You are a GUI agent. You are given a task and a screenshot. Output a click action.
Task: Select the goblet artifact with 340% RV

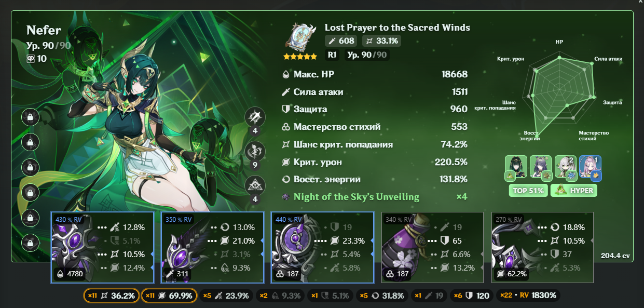432,247
